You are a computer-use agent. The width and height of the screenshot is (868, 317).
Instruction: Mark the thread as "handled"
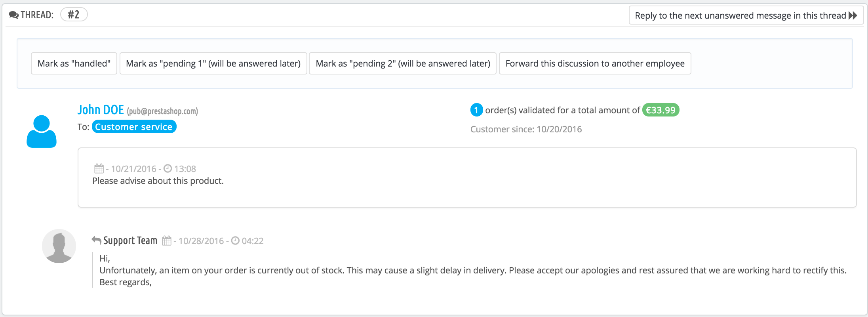(74, 63)
